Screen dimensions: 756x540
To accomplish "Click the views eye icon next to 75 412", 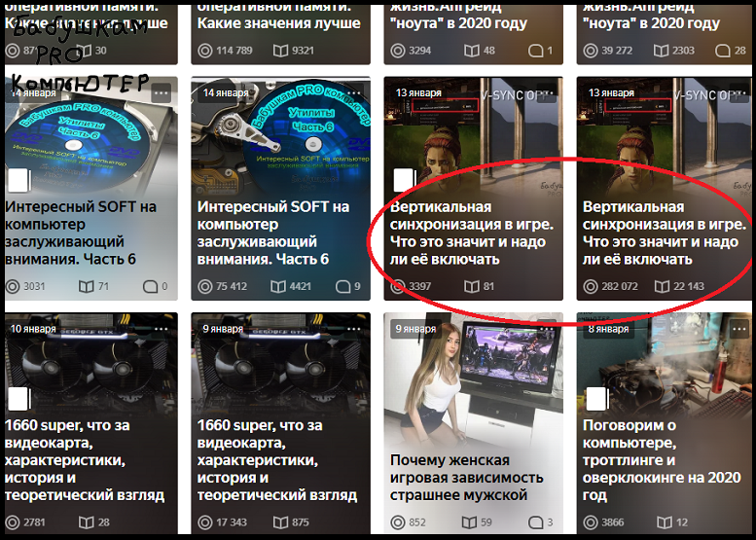I will click(205, 287).
